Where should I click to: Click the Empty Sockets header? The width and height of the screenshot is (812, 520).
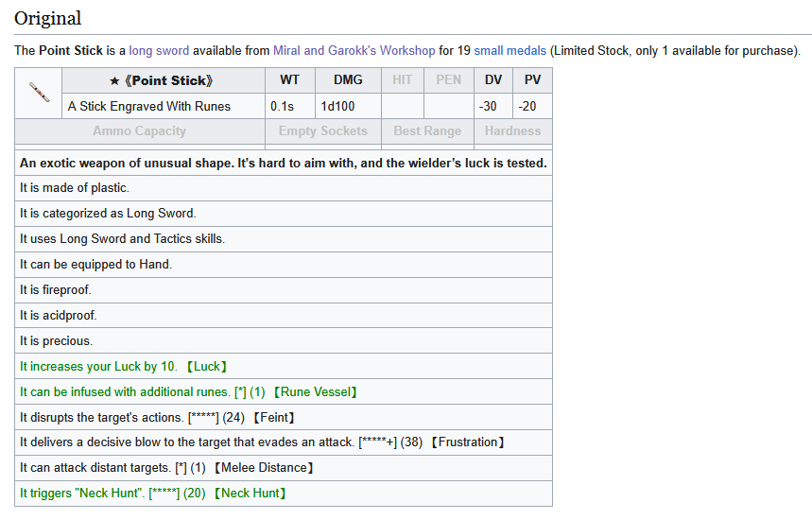[323, 131]
